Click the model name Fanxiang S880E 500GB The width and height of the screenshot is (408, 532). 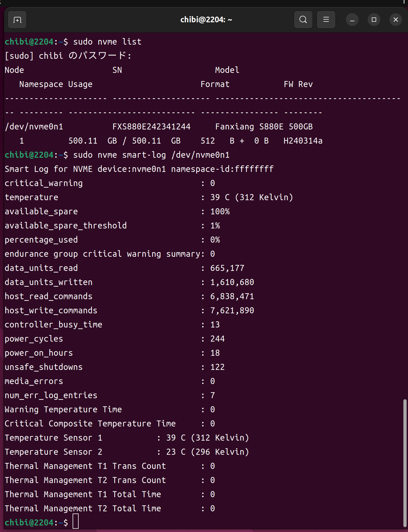pyautogui.click(x=264, y=127)
